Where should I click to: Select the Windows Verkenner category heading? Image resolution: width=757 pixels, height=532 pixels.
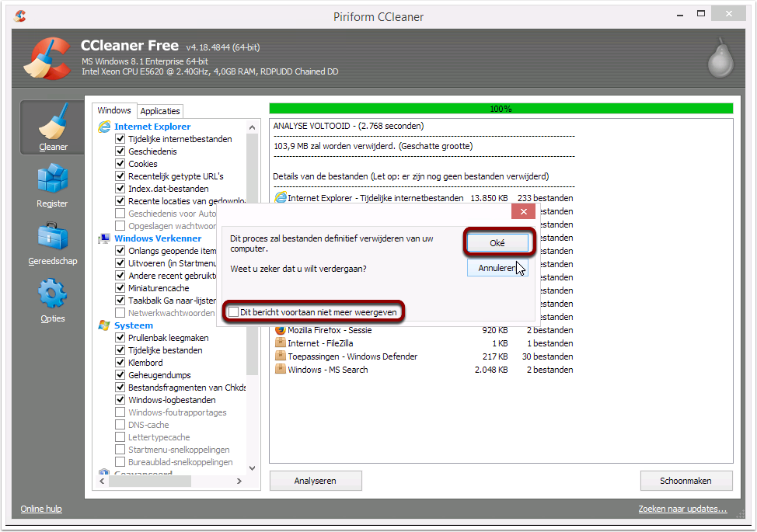pos(158,238)
